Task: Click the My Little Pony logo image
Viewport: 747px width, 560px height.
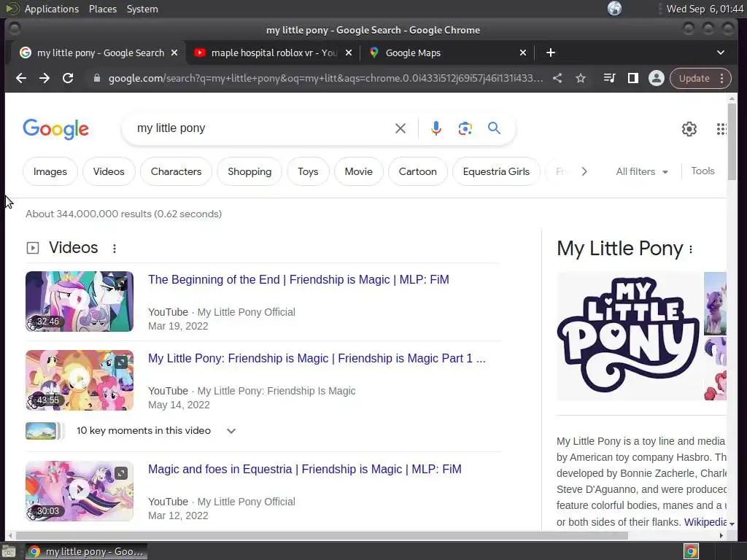Action: 628,335
